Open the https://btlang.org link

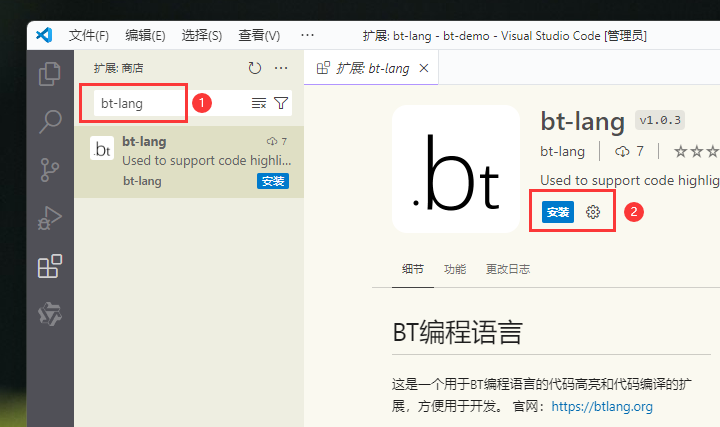pos(602,406)
